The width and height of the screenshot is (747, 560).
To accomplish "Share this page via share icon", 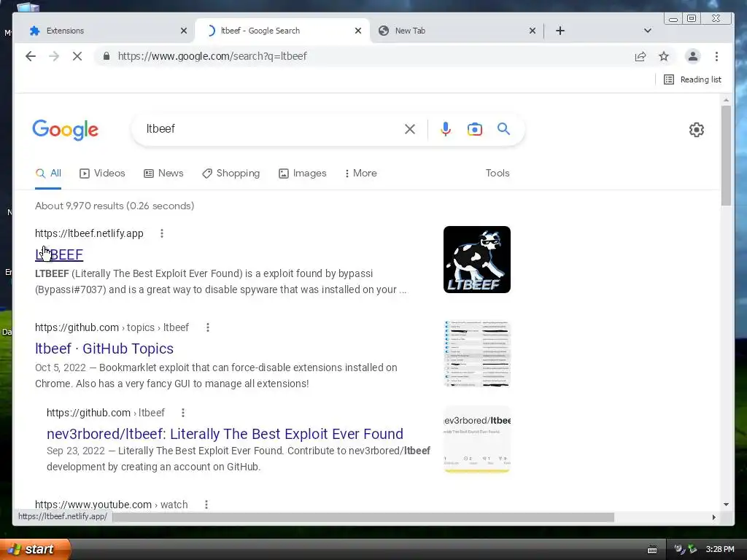I will tap(640, 56).
